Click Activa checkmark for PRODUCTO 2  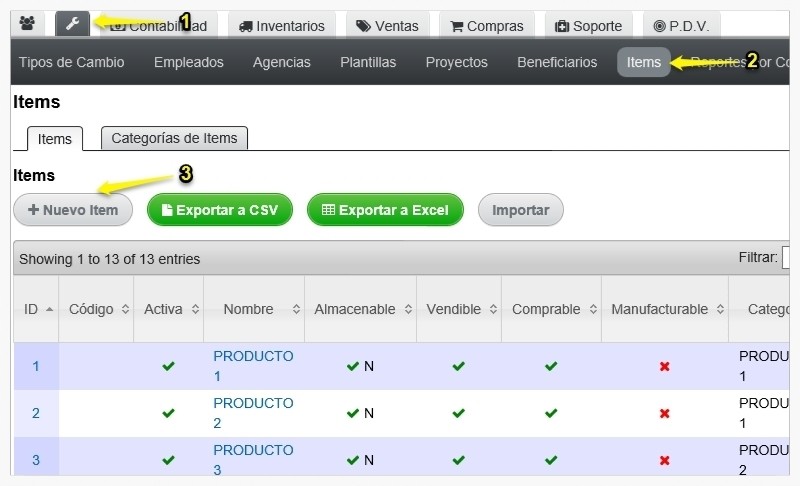pos(168,413)
